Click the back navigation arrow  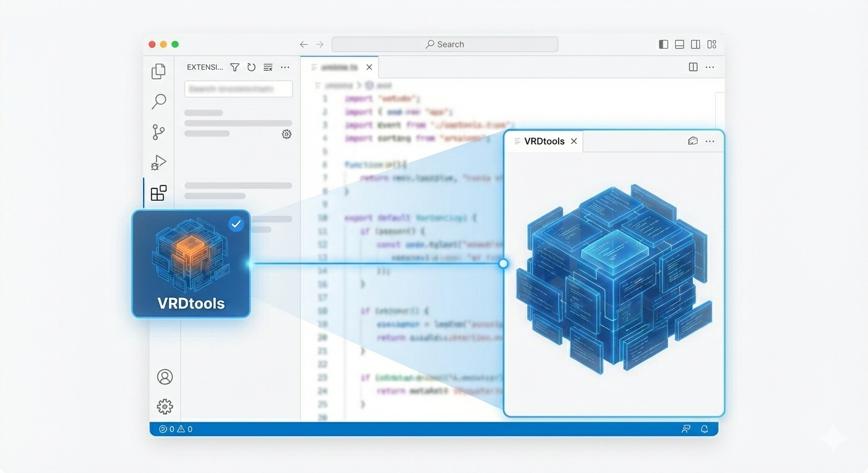[303, 44]
